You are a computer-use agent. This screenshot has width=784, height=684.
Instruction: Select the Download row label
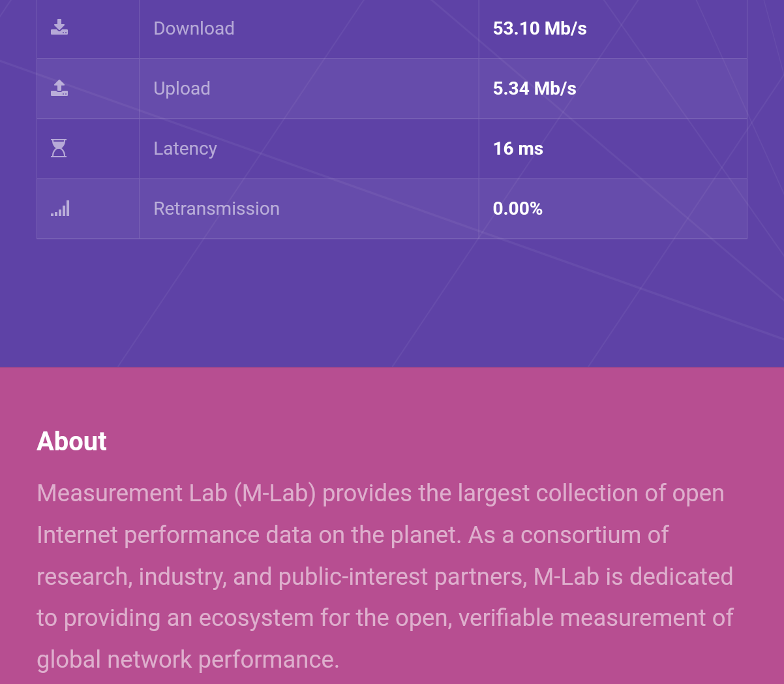tap(194, 29)
